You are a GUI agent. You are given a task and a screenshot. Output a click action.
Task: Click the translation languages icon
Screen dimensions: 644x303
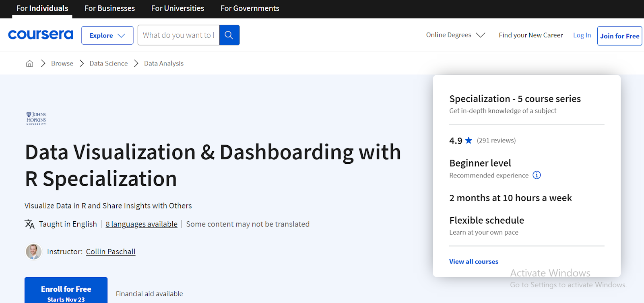(30, 224)
